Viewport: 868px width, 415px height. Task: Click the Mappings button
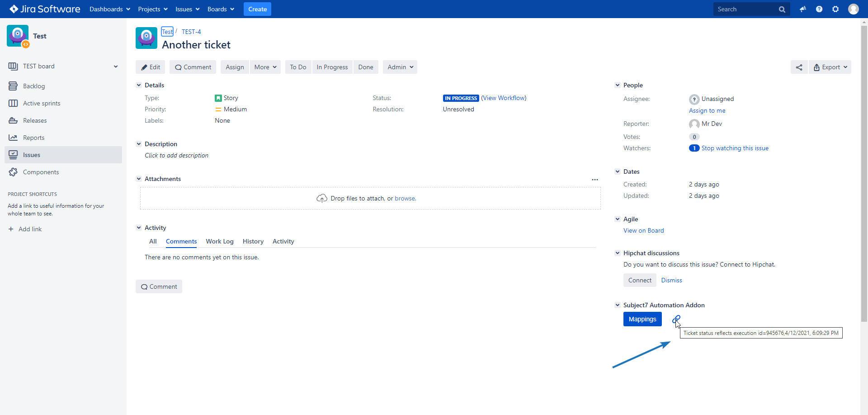pyautogui.click(x=642, y=319)
